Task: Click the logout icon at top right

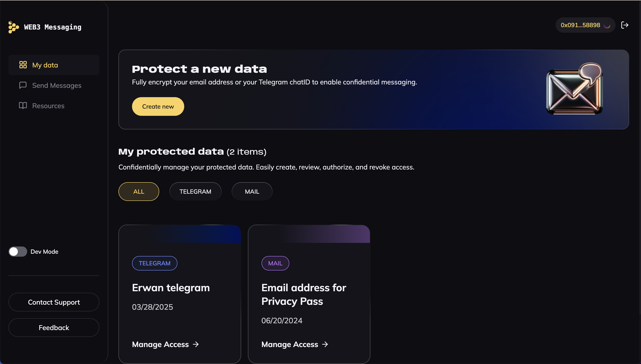Action: 624,25
